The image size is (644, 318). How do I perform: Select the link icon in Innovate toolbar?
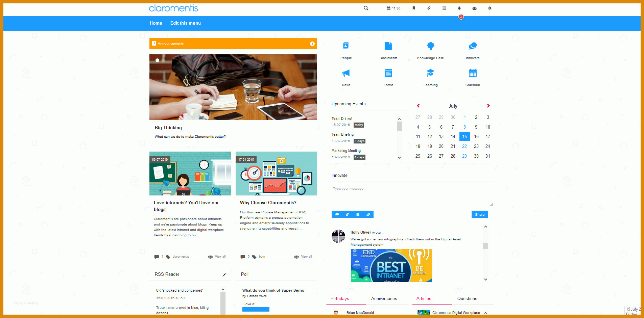[347, 214]
